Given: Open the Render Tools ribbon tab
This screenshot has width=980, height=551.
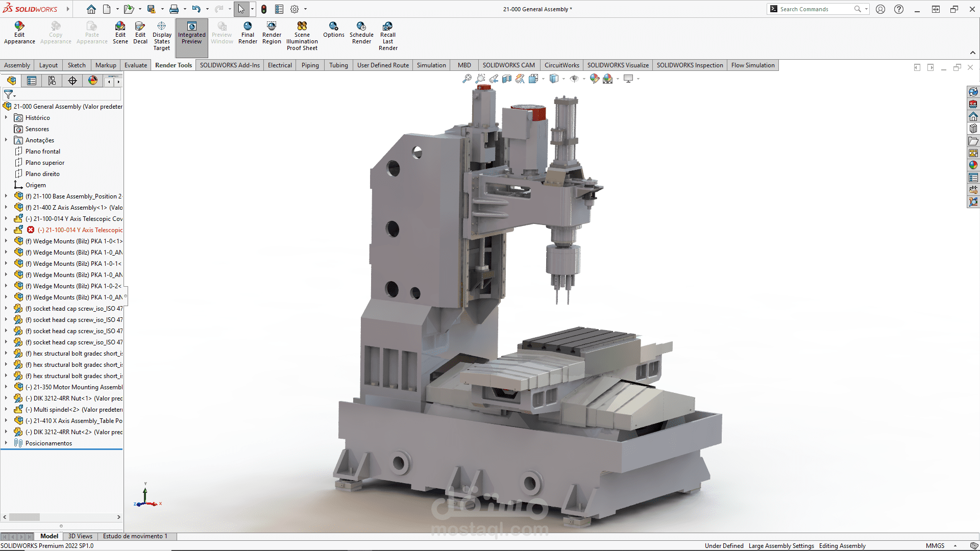Looking at the screenshot, I should tap(173, 65).
